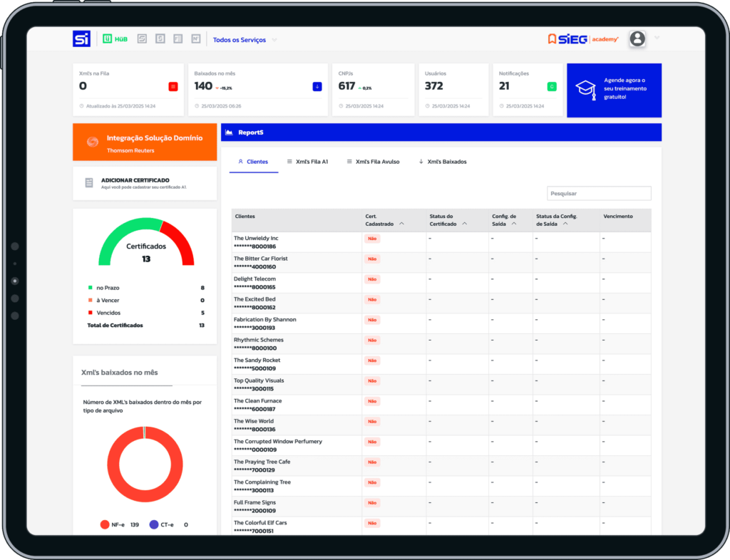Select The Complaining Tree client row

click(441, 486)
